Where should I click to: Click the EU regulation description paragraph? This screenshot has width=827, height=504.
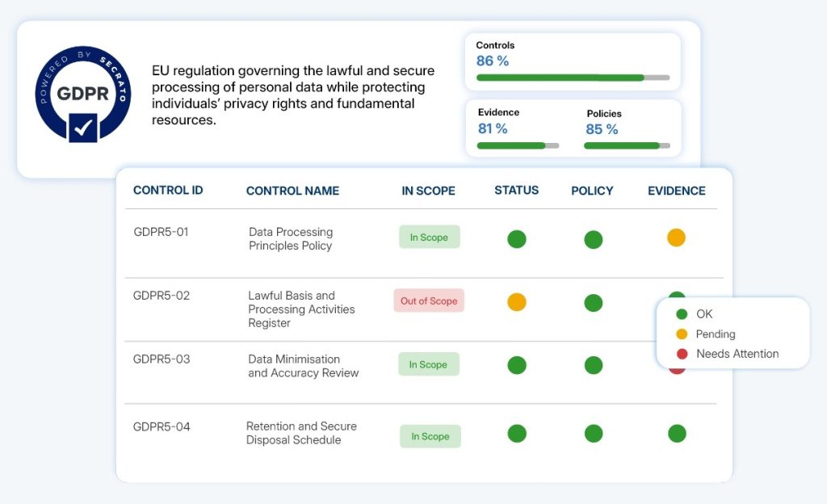coord(293,95)
